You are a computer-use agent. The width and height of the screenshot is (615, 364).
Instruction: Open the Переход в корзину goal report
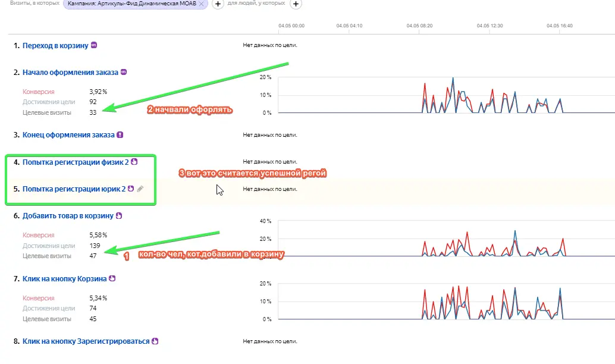55,46
